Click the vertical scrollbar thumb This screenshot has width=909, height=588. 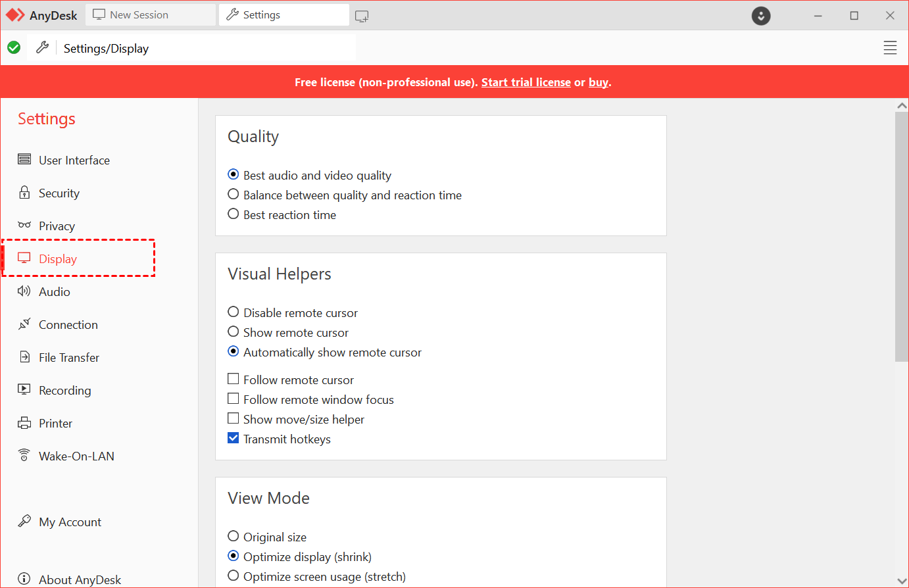(x=902, y=237)
